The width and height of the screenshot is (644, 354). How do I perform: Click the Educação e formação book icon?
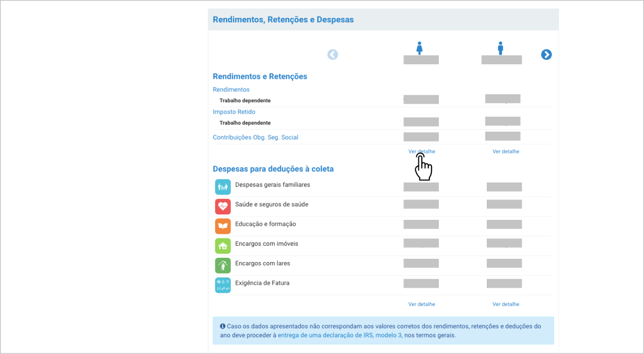[223, 226]
